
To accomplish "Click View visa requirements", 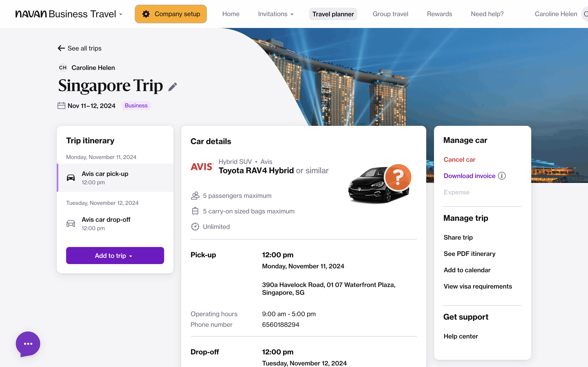I will point(477,286).
